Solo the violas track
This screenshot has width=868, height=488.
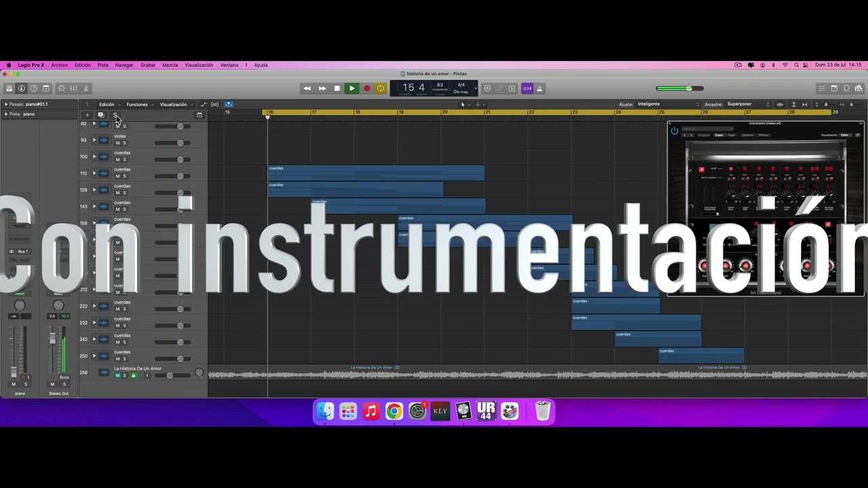click(124, 143)
